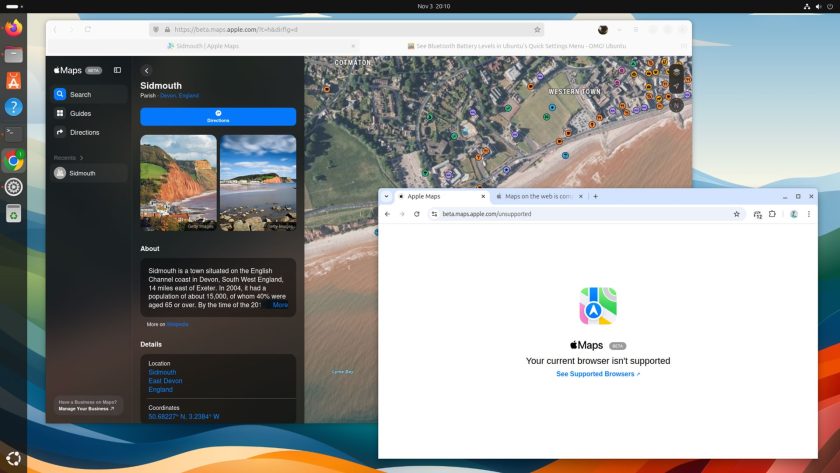Toggle Apple Maps sidebar panel icon
The height and width of the screenshot is (473, 840).
117,70
